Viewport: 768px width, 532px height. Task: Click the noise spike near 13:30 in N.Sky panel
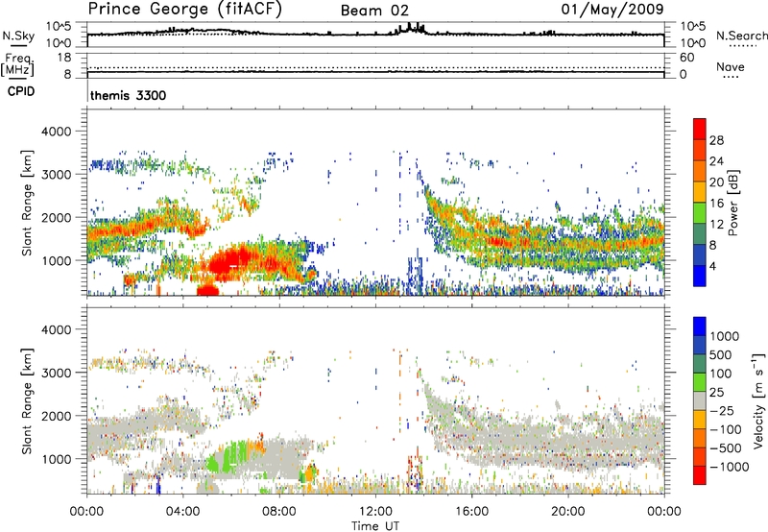coord(411,28)
